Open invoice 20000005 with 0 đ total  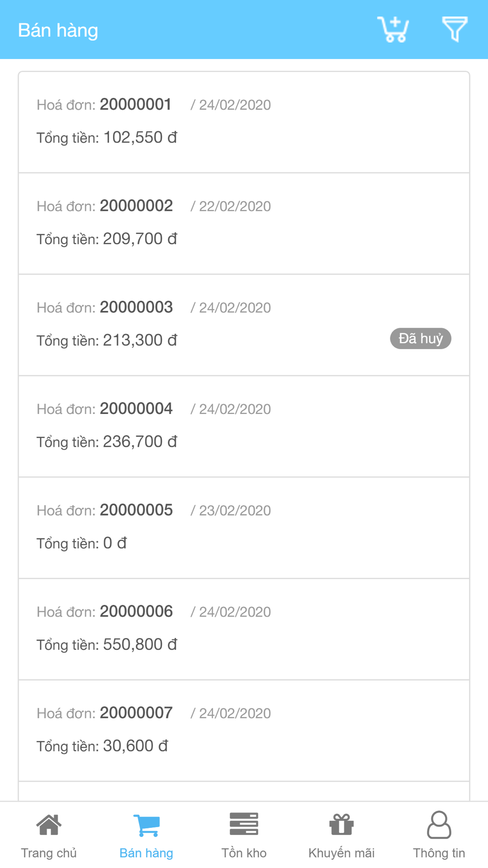pos(244,528)
